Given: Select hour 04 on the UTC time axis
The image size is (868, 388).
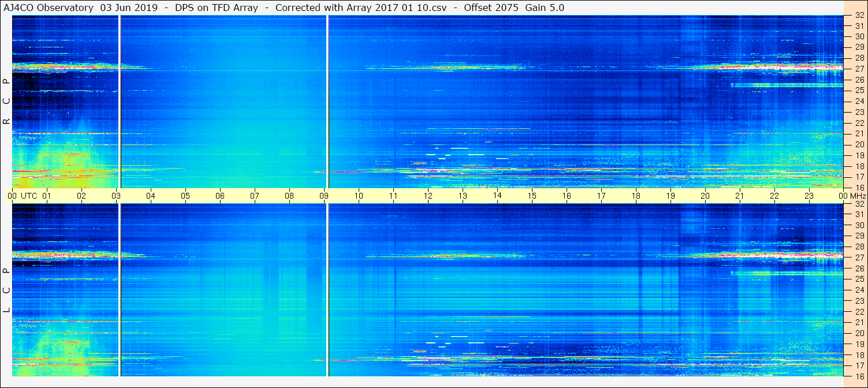Looking at the screenshot, I should (151, 196).
